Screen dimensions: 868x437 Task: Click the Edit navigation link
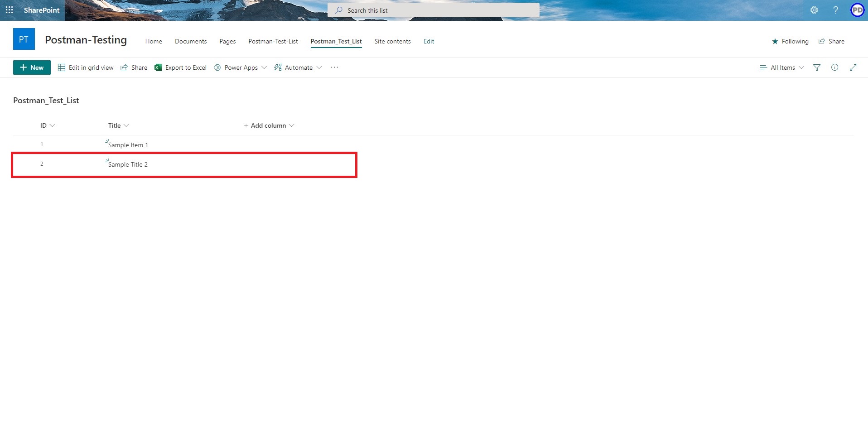point(429,41)
